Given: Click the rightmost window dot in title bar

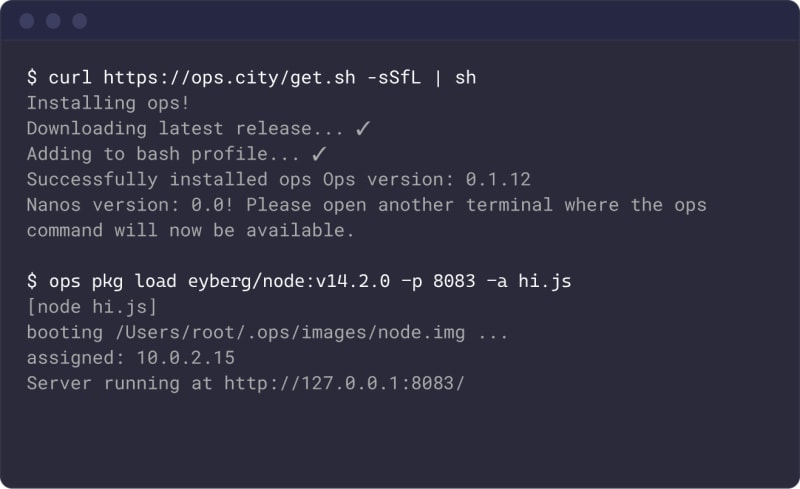Looking at the screenshot, I should pyautogui.click(x=79, y=21).
